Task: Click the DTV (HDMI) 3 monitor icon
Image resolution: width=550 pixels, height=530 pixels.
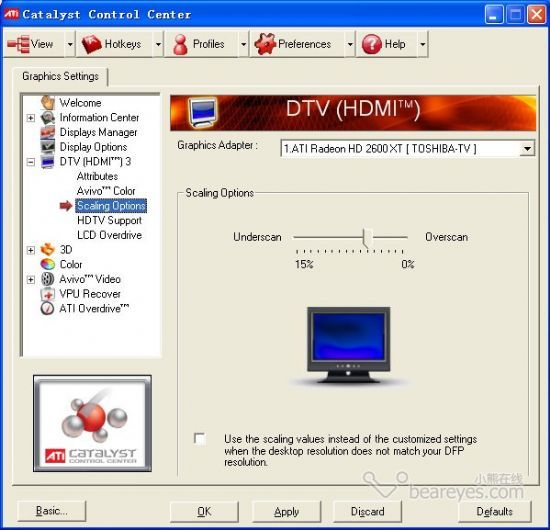Action: click(x=48, y=162)
